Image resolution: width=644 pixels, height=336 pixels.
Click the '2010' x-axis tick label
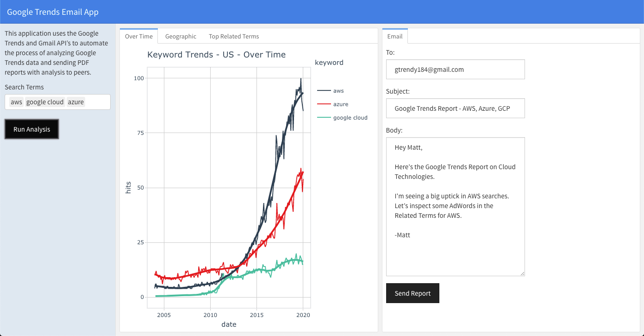(210, 315)
